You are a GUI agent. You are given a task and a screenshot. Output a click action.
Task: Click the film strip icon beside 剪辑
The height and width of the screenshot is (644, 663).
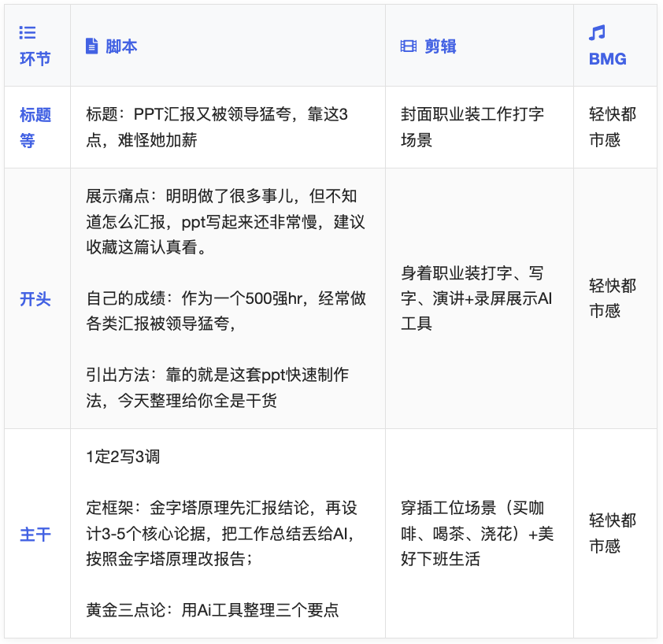pos(408,46)
